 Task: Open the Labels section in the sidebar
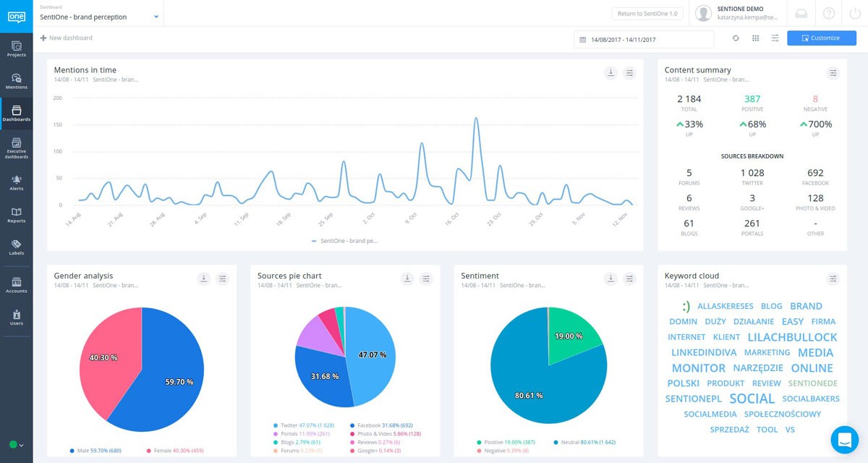[x=16, y=249]
